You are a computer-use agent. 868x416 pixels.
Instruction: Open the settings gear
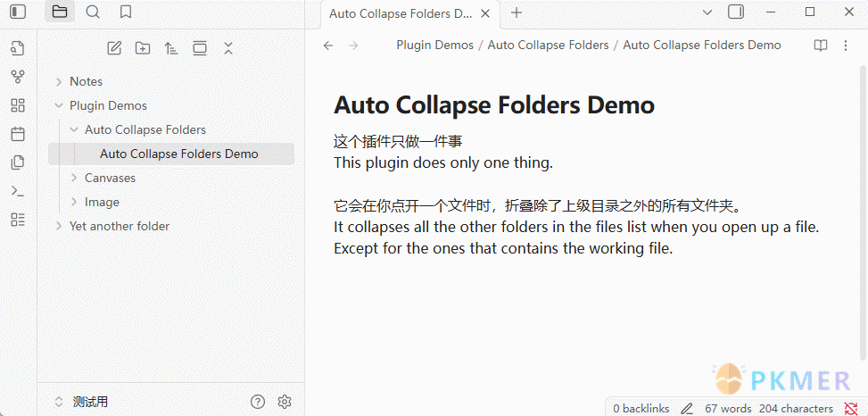[x=285, y=402]
